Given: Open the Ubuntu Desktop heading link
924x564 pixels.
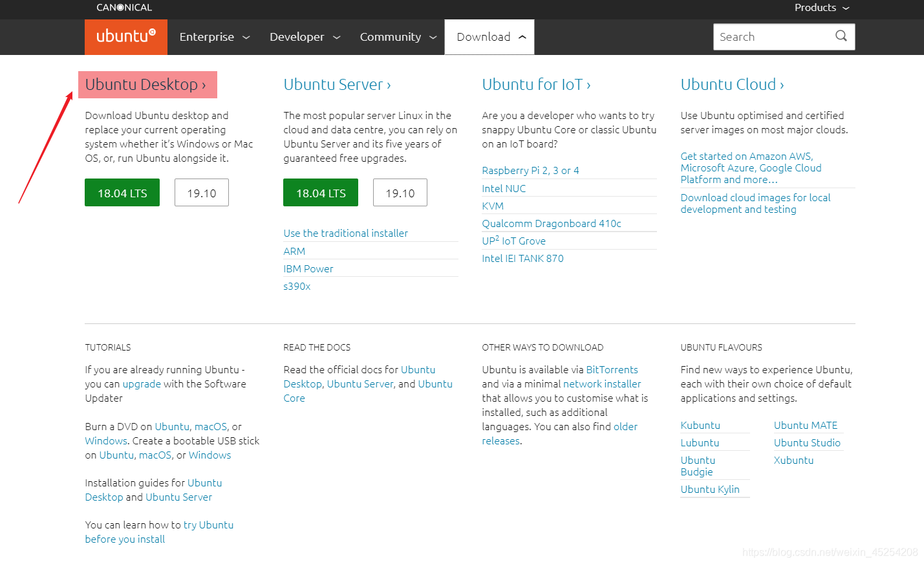Looking at the screenshot, I should (x=145, y=85).
